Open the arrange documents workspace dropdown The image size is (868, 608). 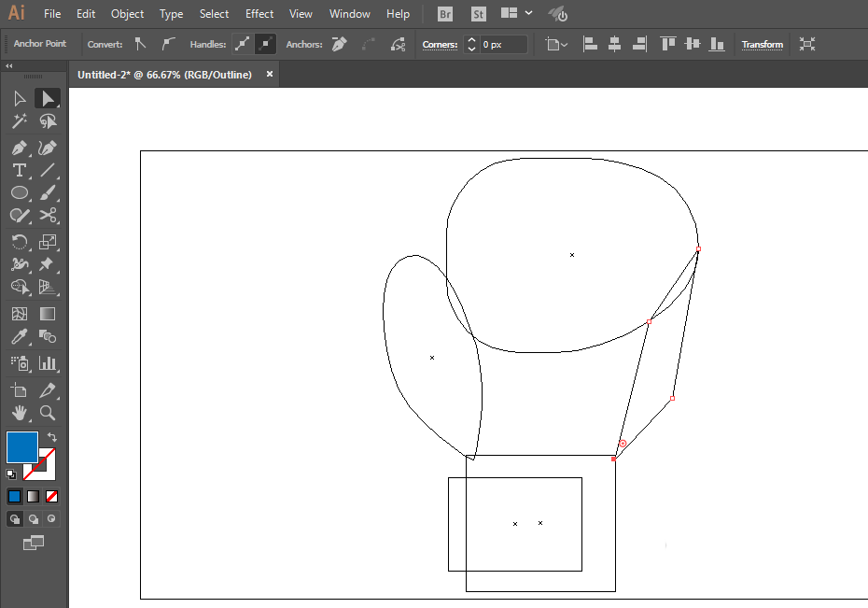point(516,13)
